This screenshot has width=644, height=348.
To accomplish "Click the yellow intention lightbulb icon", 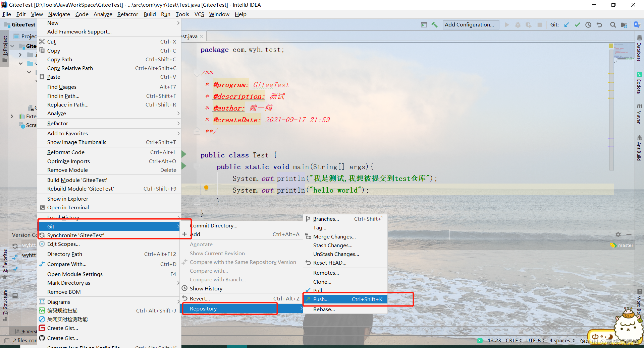I will [x=206, y=188].
